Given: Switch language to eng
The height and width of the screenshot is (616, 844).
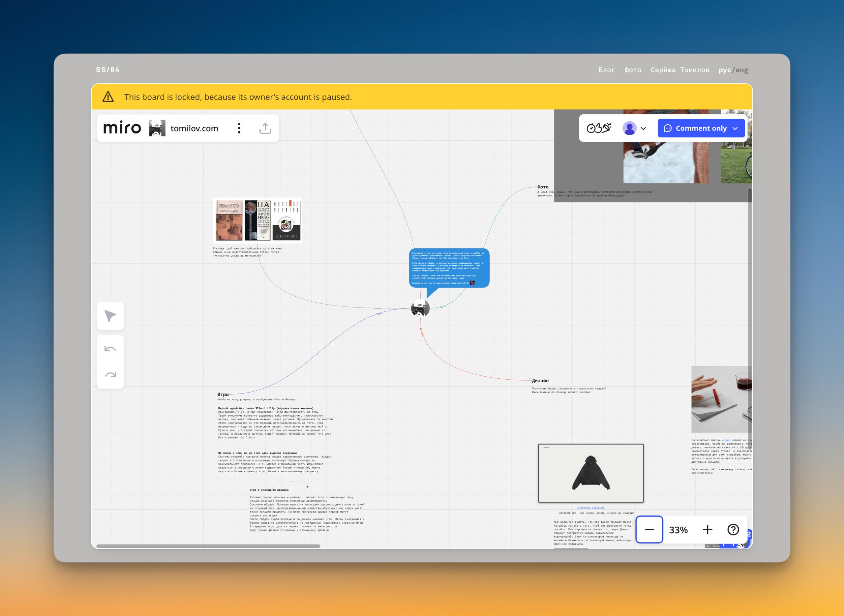Looking at the screenshot, I should click(742, 70).
